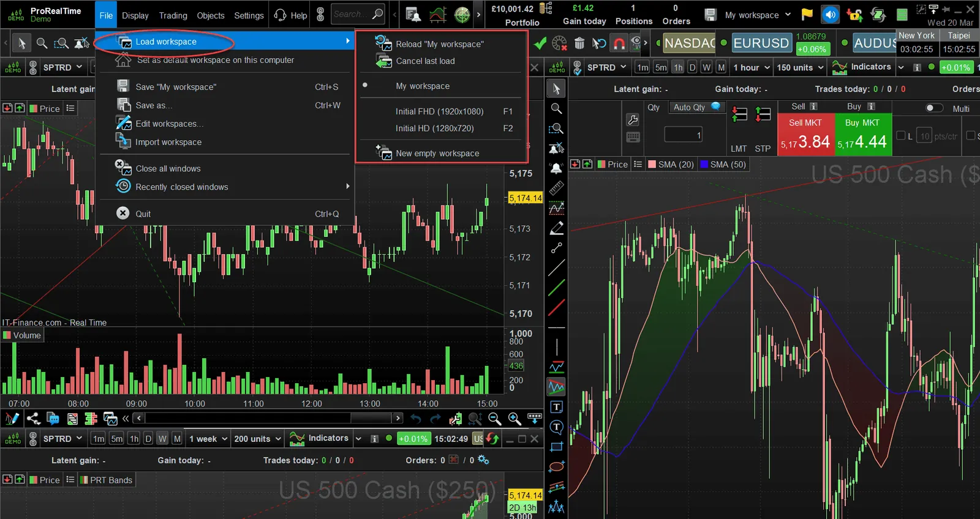
Task: Open the yellow flag icon in main toolbar
Action: (807, 15)
